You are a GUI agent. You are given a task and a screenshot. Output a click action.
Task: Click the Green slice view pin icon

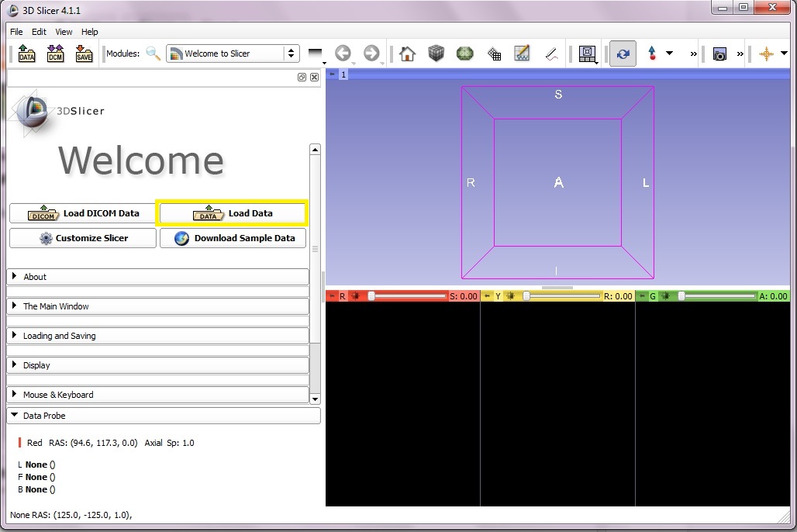click(x=642, y=296)
